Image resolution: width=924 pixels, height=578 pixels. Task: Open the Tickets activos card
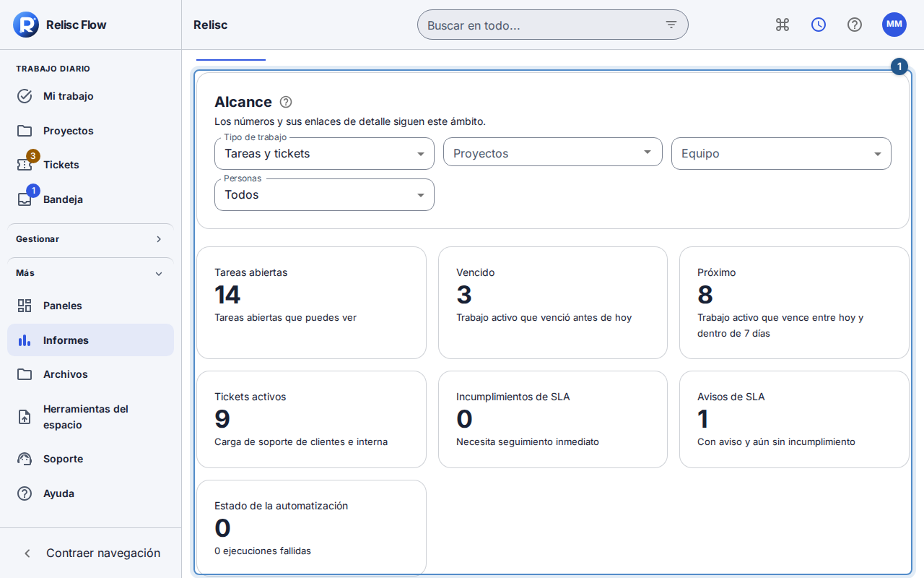coord(311,420)
